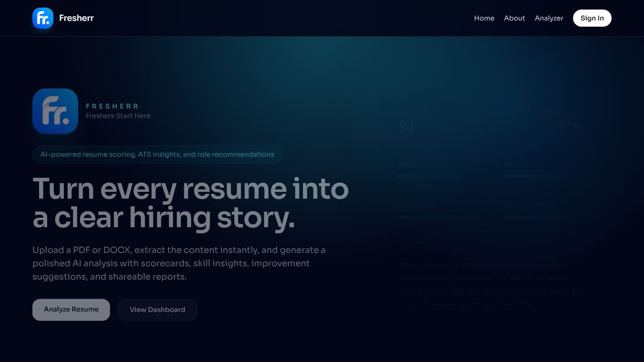644x362 pixels.
Task: Click the Analyze Resume button
Action: pos(71,310)
